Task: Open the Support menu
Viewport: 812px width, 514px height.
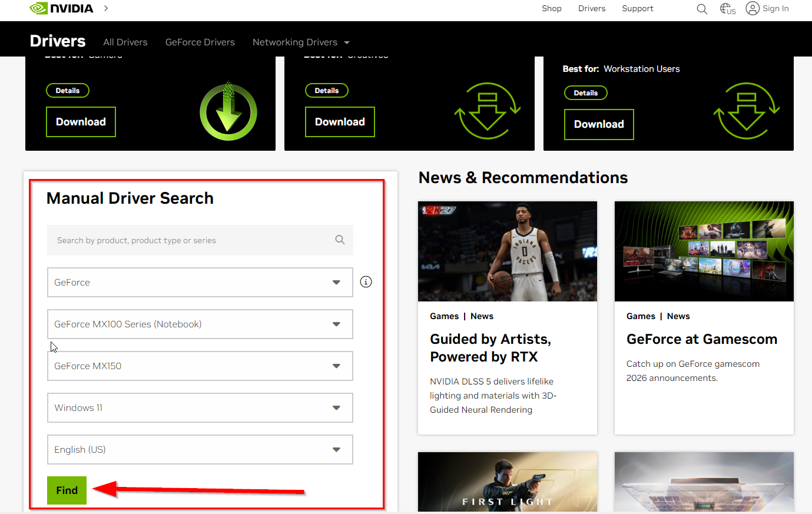Action: click(638, 8)
